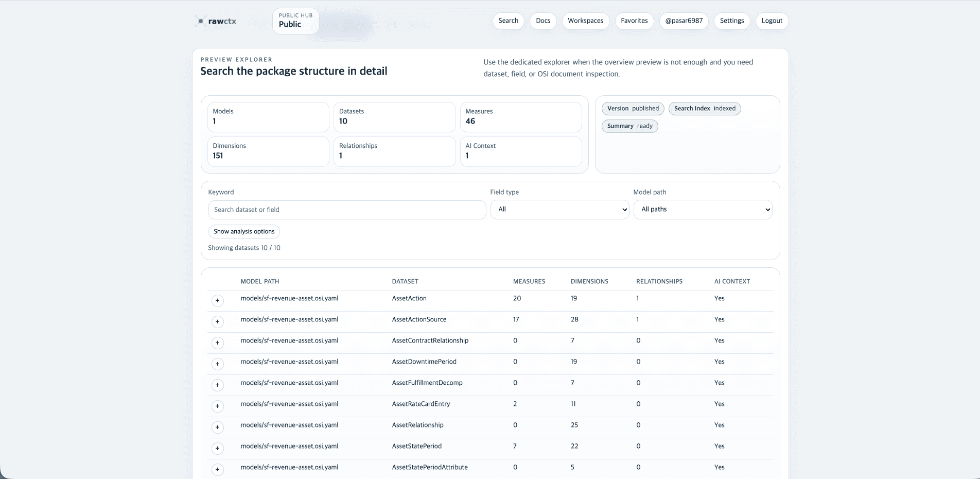Image resolution: width=980 pixels, height=479 pixels.
Task: Expand AssetFulfillmentDecomp using its plus icon
Action: point(218,385)
